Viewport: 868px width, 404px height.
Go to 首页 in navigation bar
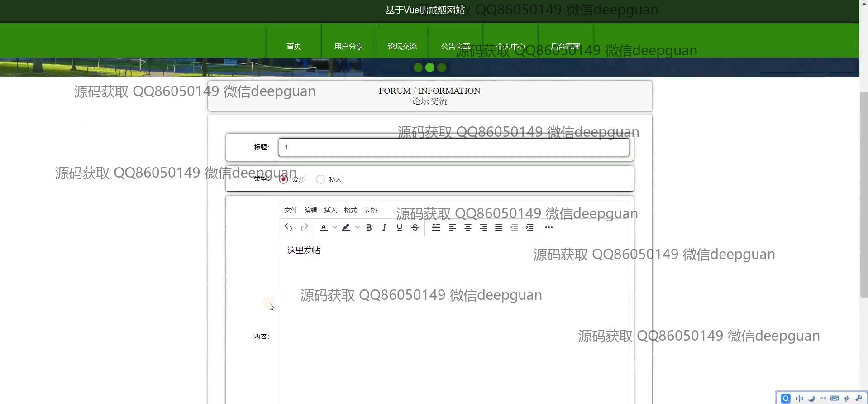tap(294, 46)
